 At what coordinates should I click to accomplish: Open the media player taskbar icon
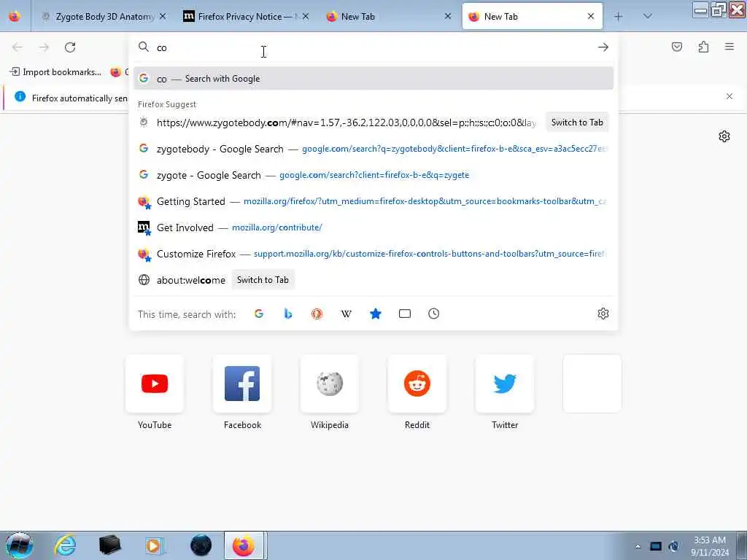(x=155, y=545)
